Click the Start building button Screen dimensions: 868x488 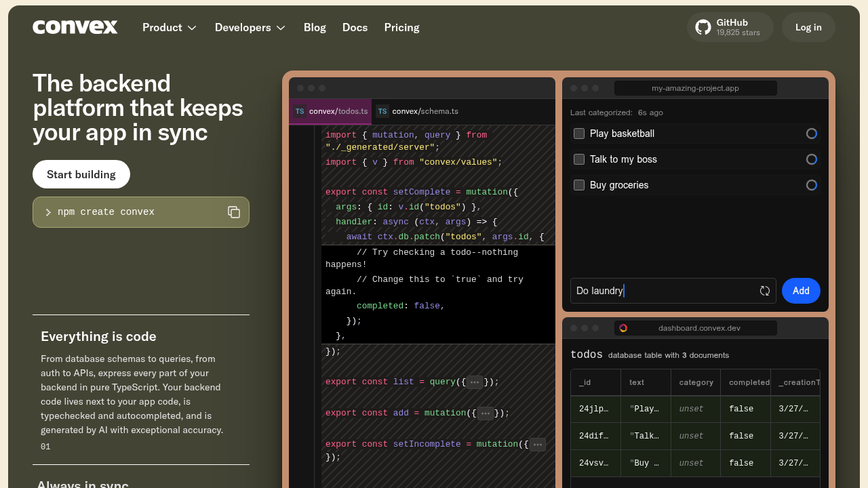tap(81, 174)
